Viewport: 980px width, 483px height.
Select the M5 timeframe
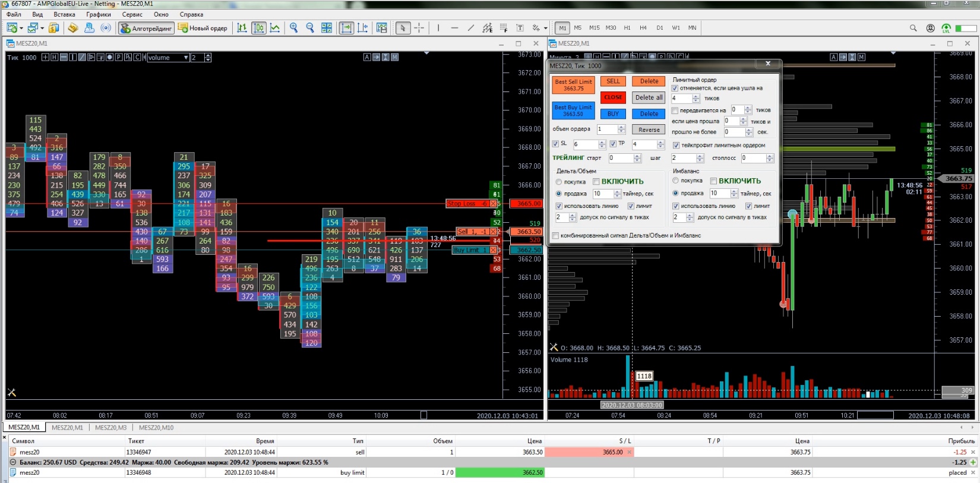[577, 28]
